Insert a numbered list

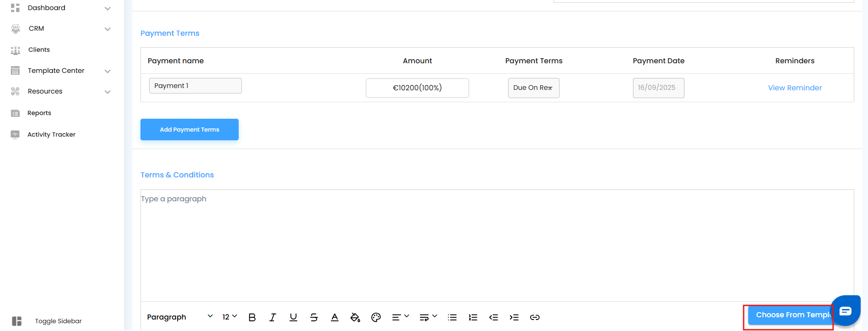pyautogui.click(x=473, y=317)
